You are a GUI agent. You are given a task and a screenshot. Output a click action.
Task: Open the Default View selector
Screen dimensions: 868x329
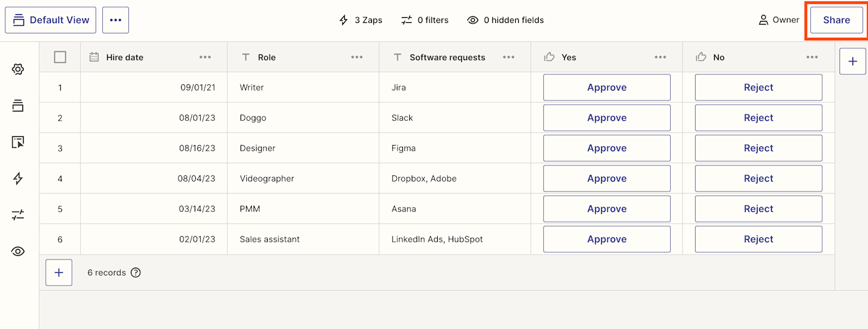point(51,20)
